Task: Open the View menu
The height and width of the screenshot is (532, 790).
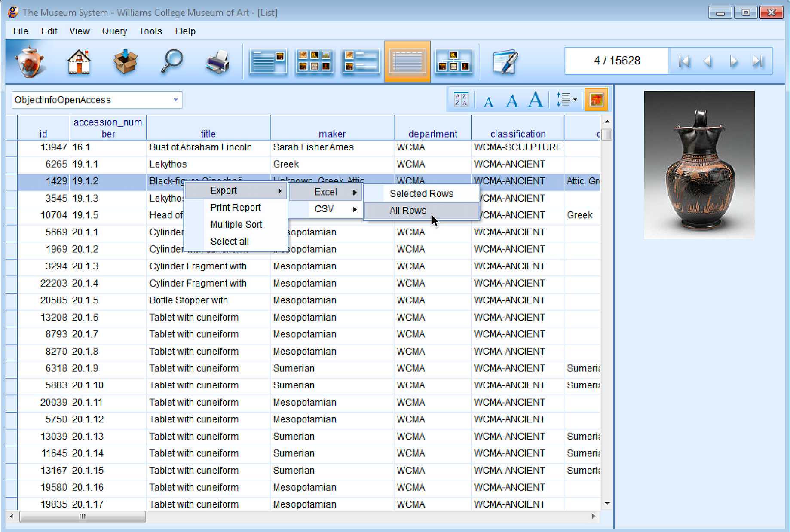Action: click(x=80, y=31)
